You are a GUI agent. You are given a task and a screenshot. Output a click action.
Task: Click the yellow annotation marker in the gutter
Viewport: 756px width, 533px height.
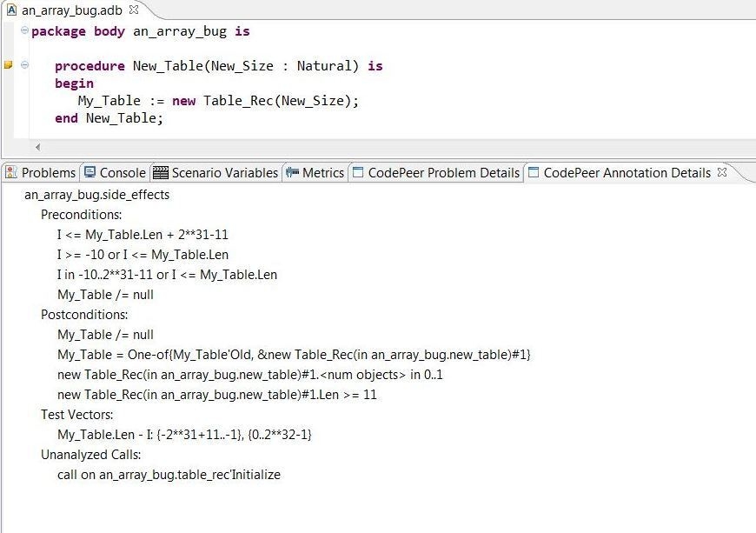click(8, 64)
